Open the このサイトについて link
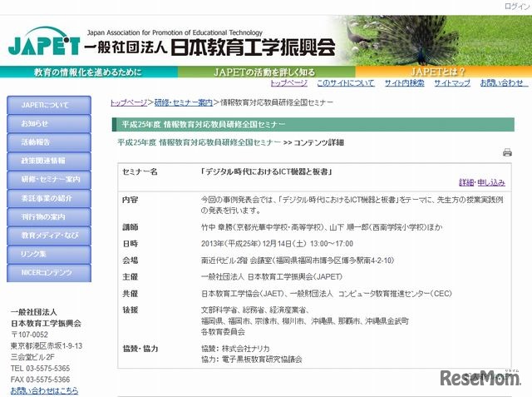 click(x=346, y=83)
